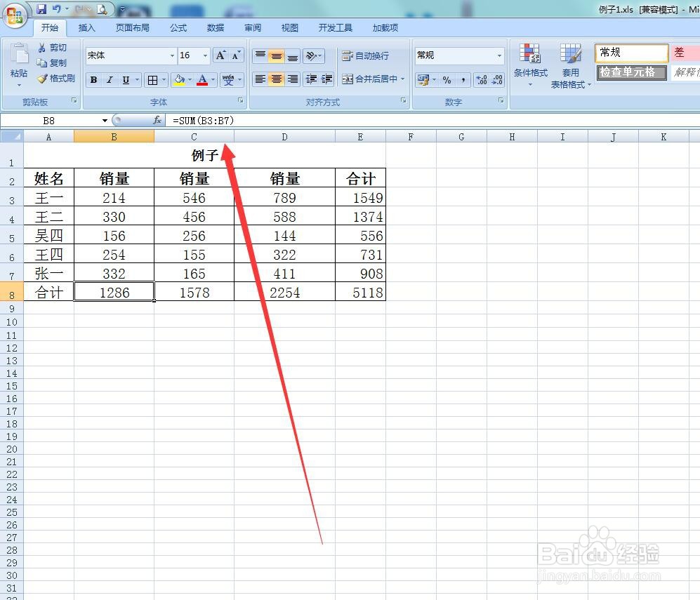
Task: Switch to the 视图 tab
Action: point(290,27)
